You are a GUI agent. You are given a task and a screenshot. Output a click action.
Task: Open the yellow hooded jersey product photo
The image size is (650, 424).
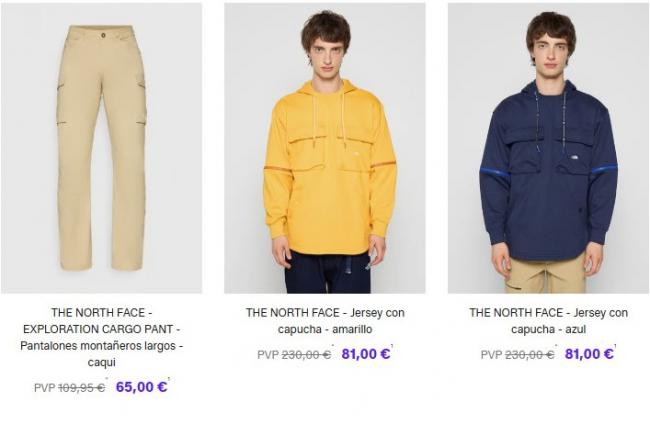coord(325,148)
